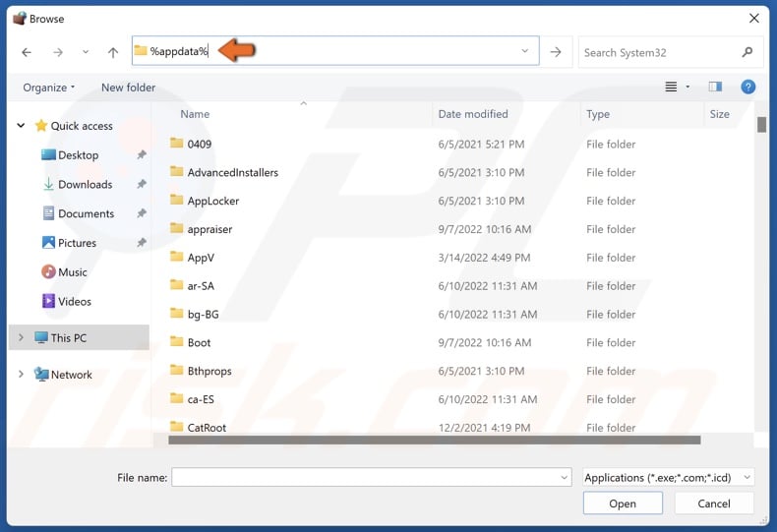The image size is (777, 532).
Task: Click the pin icon beside Pictures
Action: (142, 242)
